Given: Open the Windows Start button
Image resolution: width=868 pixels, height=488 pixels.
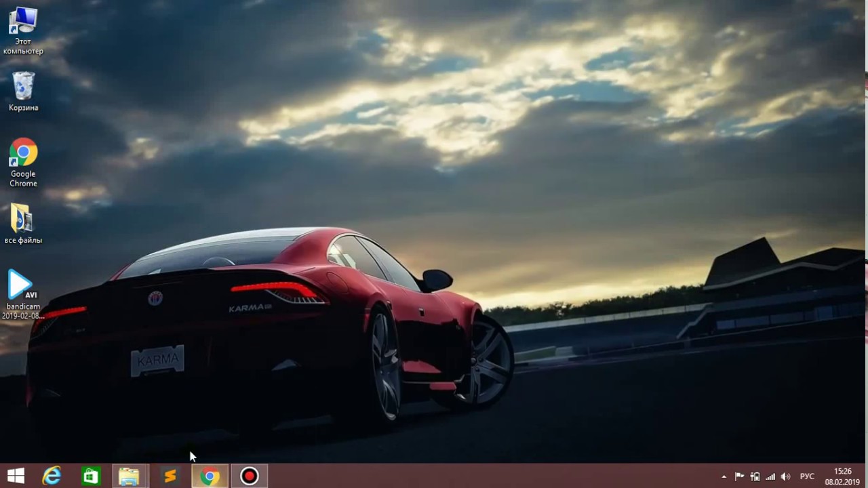Looking at the screenshot, I should (x=16, y=476).
